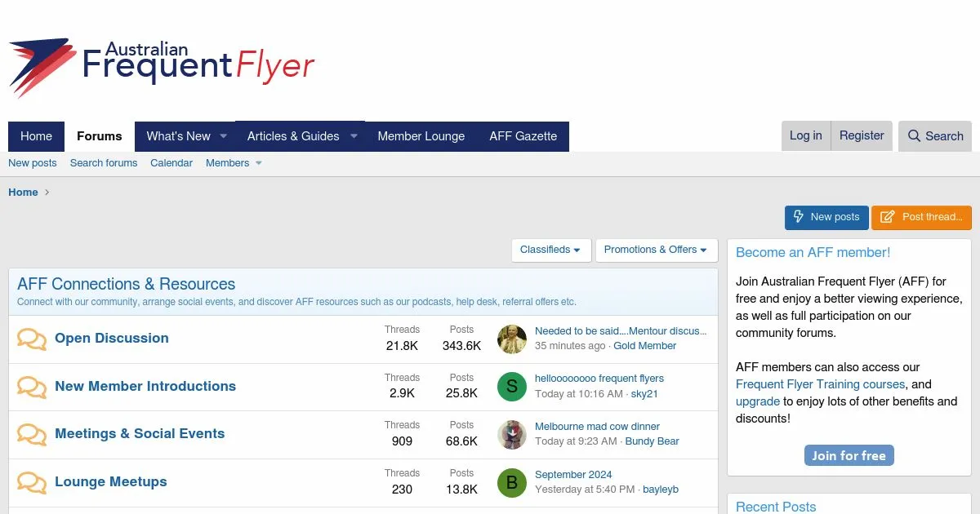Open the Frequent Flyer Training courses link
This screenshot has height=514, width=980.
tap(821, 384)
